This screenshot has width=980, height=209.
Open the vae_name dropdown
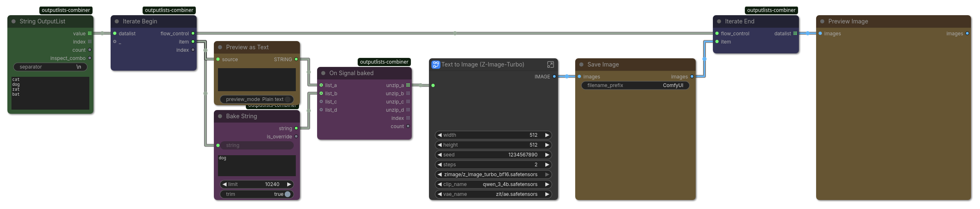coord(493,194)
